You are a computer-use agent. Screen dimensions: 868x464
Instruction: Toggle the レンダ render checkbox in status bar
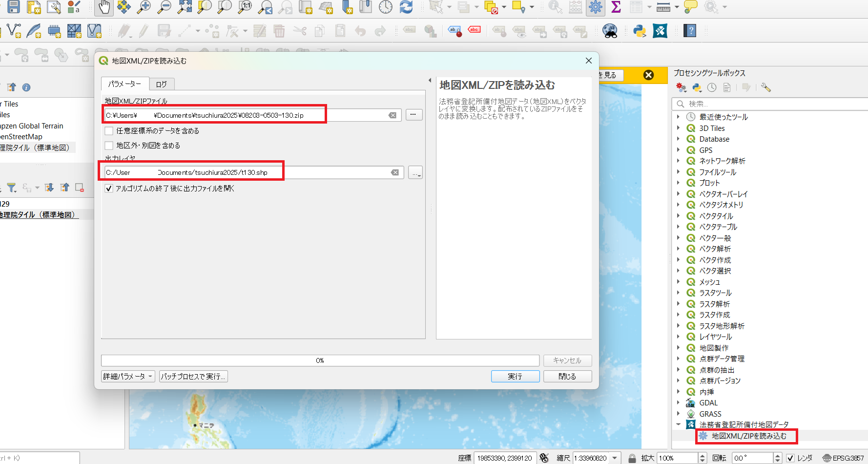pos(790,458)
